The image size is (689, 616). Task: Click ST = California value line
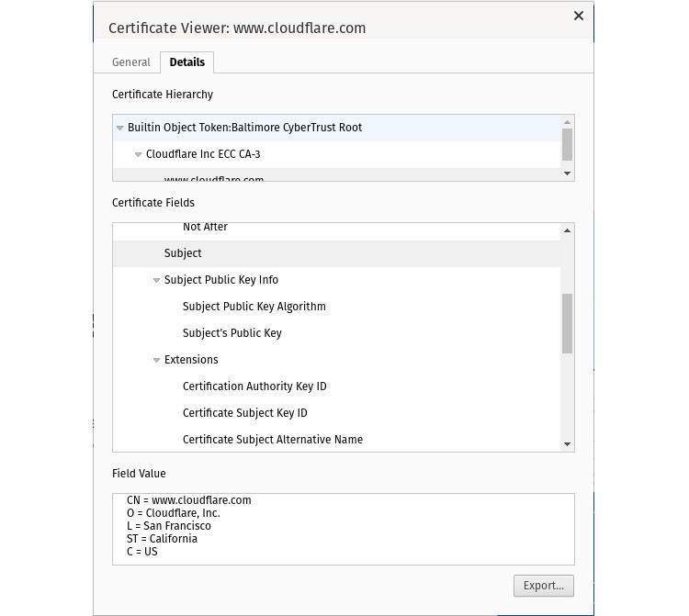click(x=162, y=539)
